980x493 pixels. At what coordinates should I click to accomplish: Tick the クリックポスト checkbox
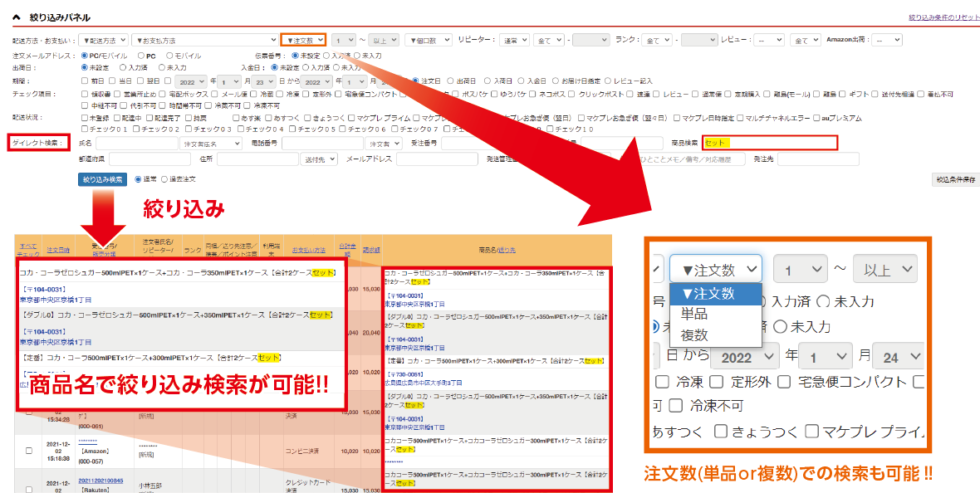coord(571,95)
